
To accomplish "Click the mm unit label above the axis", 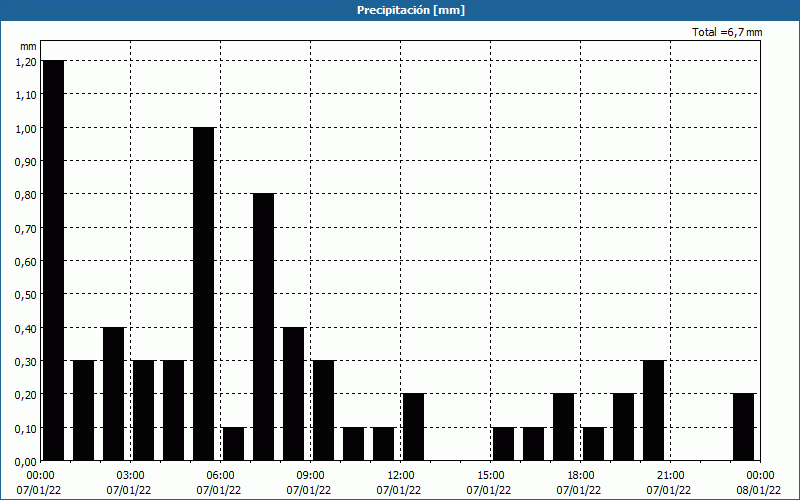I will 28,46.
